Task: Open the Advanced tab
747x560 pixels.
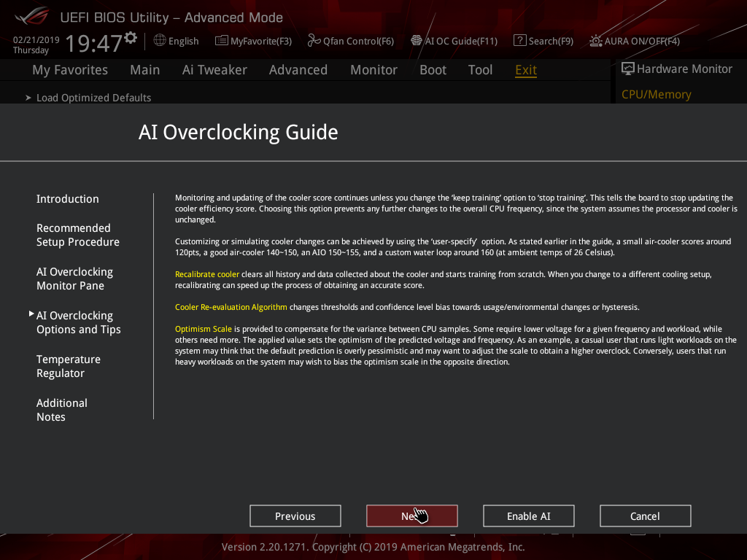Action: pyautogui.click(x=298, y=70)
